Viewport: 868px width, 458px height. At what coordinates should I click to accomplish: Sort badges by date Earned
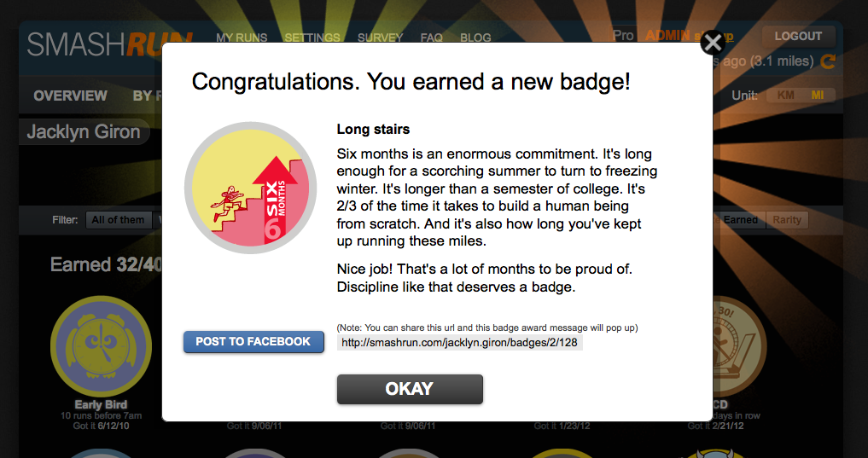point(740,220)
